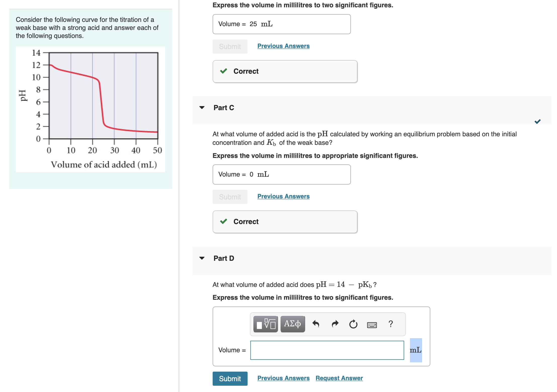The image size is (557, 392).
Task: Open Previous Answers link under 25 mL answer
Action: coord(283,46)
